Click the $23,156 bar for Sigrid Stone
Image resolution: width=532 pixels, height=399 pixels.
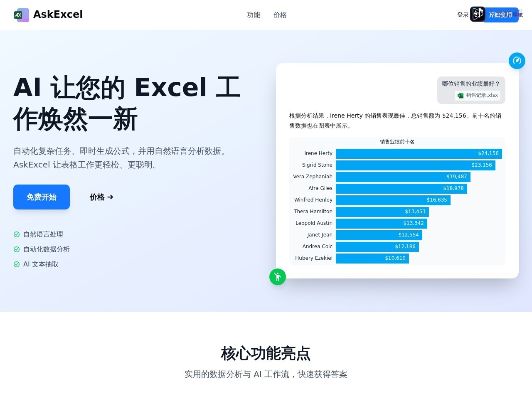point(416,165)
